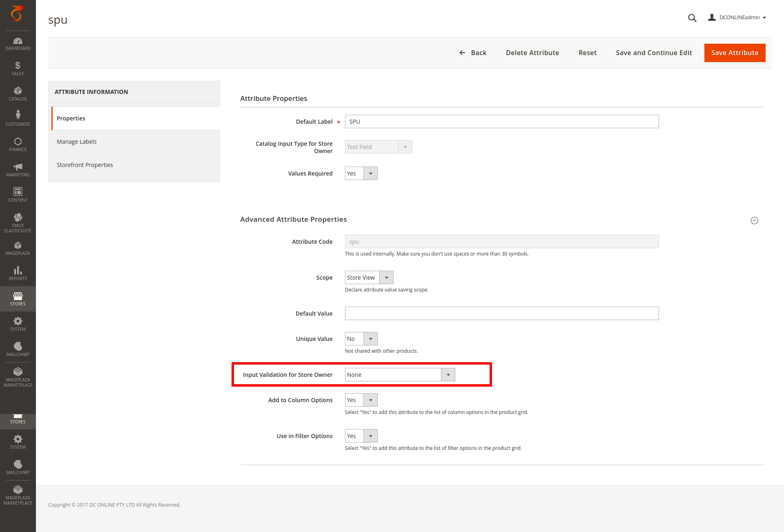Open the Magento logo at top left

(18, 14)
